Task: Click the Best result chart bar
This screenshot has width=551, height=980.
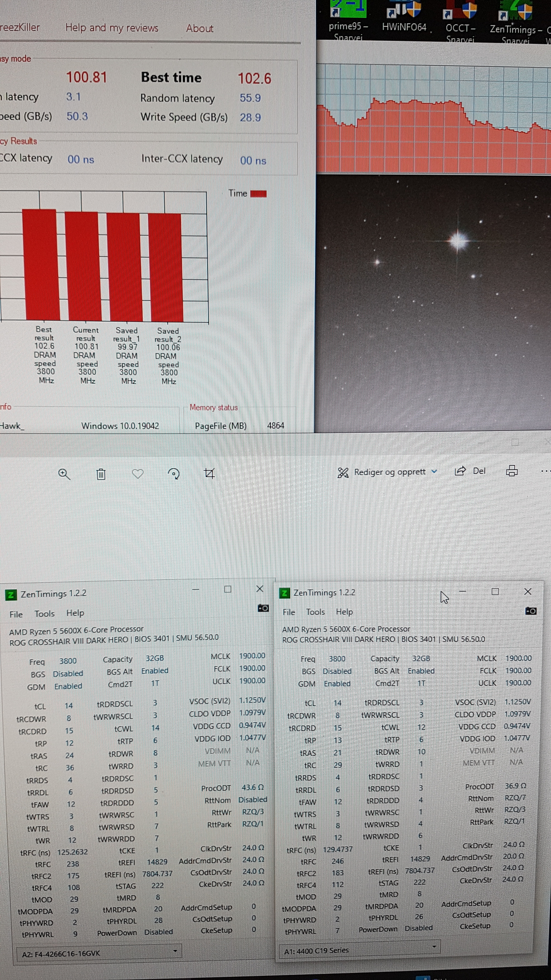Action: 40,265
